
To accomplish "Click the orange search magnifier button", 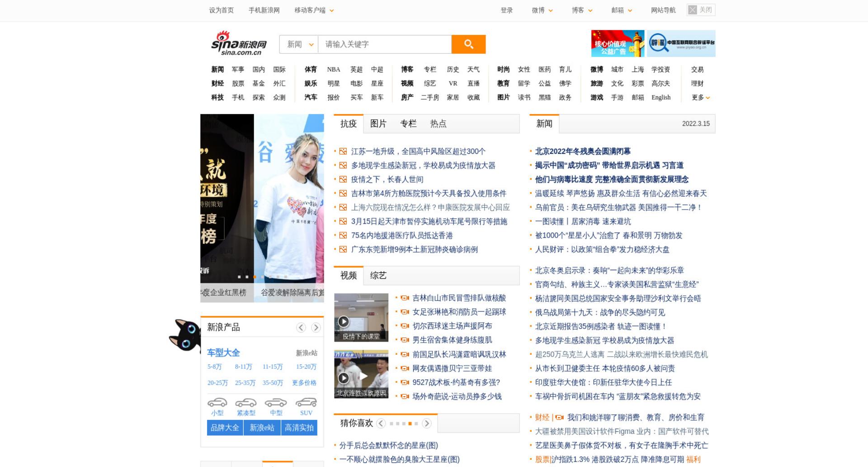I will [x=468, y=44].
